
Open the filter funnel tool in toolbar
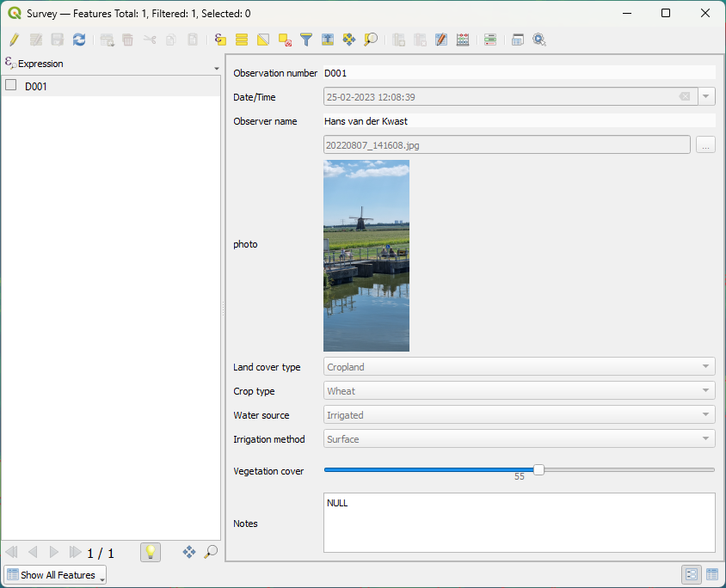coord(306,40)
